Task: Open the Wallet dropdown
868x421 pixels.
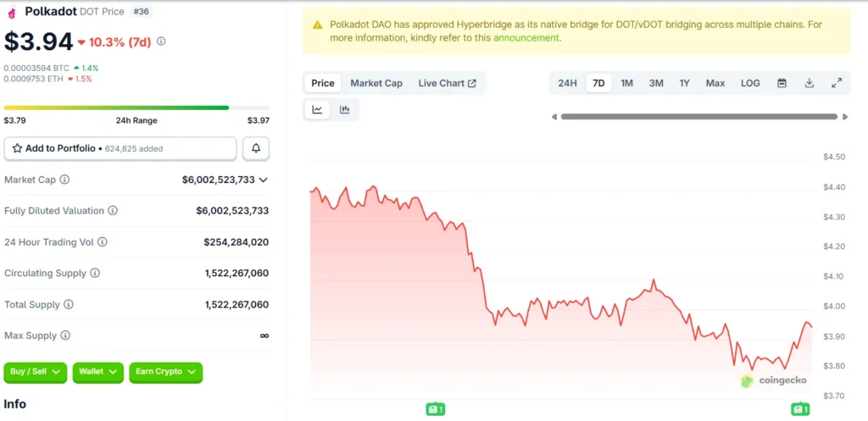Action: click(x=98, y=372)
